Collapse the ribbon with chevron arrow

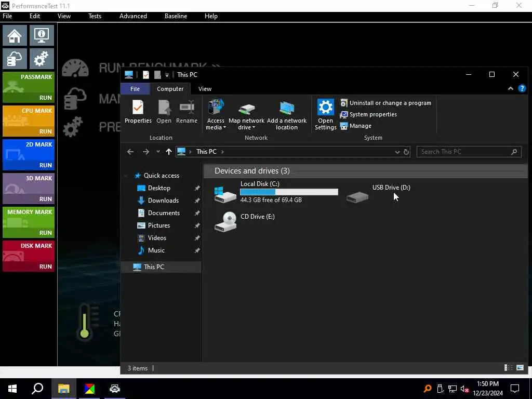510,88
